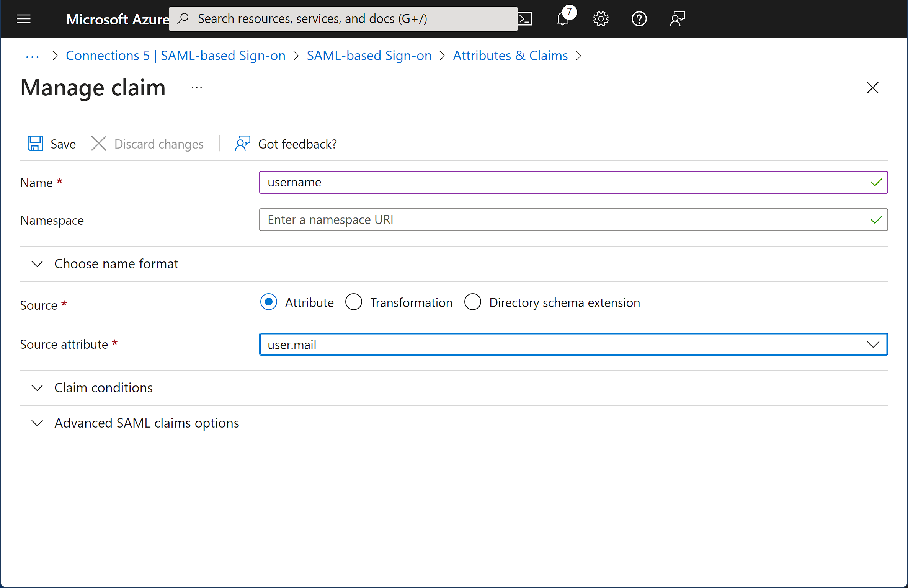Click the Discard changes X icon
The height and width of the screenshot is (588, 908).
click(x=98, y=143)
